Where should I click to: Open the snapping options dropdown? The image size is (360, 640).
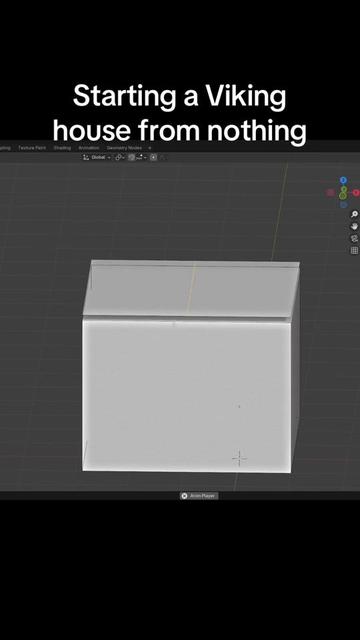point(142,157)
